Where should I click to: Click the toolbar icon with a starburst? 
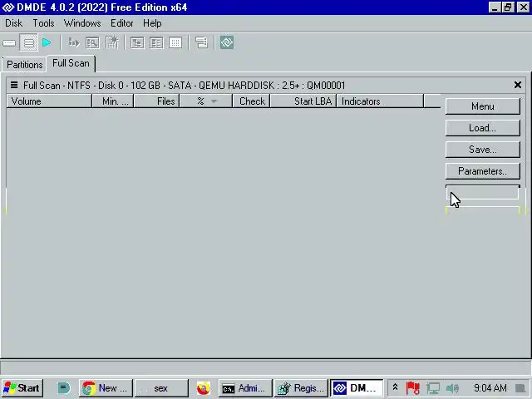(112, 42)
